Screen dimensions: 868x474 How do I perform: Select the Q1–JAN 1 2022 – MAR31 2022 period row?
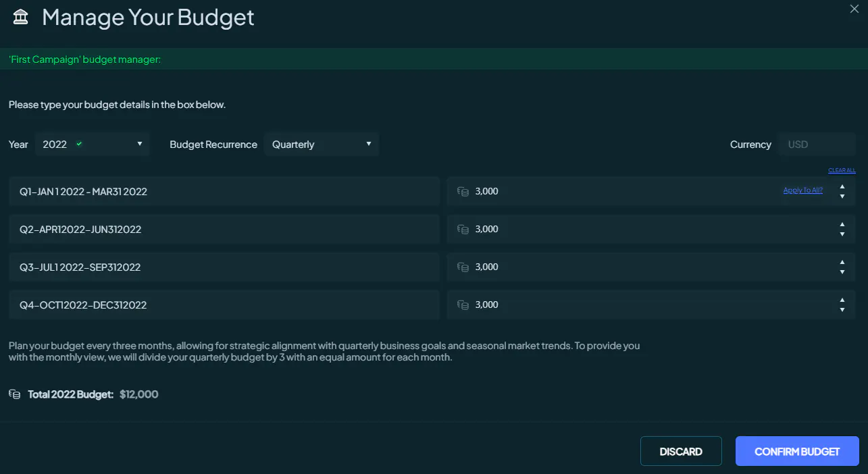pyautogui.click(x=224, y=192)
